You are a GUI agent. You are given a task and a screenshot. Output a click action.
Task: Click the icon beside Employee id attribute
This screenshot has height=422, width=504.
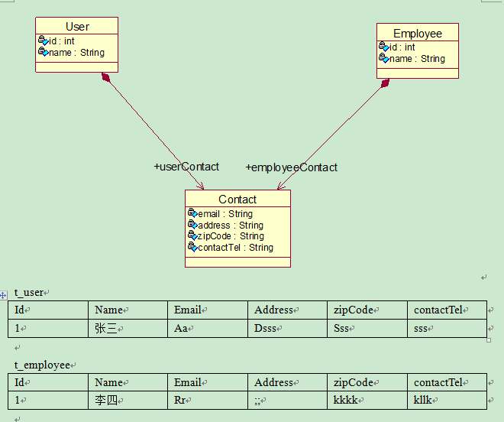(x=384, y=47)
